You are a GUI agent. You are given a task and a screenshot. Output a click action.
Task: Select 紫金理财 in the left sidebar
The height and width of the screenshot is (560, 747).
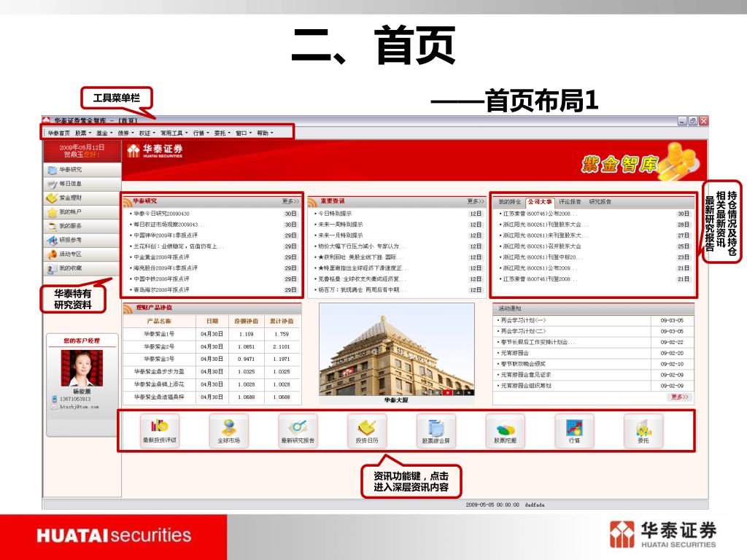pos(82,198)
